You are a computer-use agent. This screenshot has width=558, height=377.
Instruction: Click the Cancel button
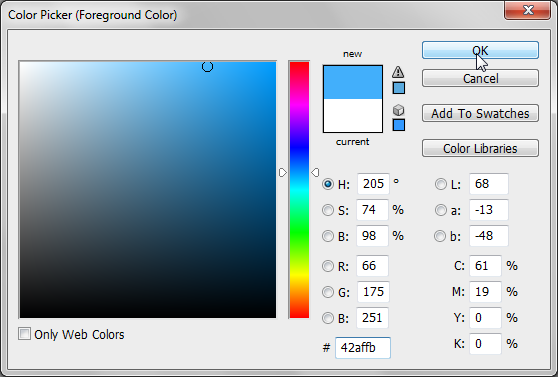tap(480, 78)
